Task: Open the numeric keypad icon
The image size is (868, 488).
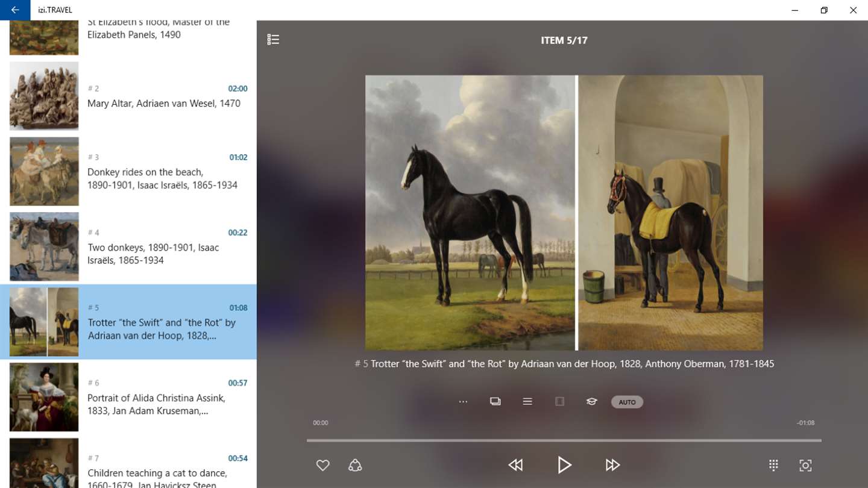Action: click(773, 465)
